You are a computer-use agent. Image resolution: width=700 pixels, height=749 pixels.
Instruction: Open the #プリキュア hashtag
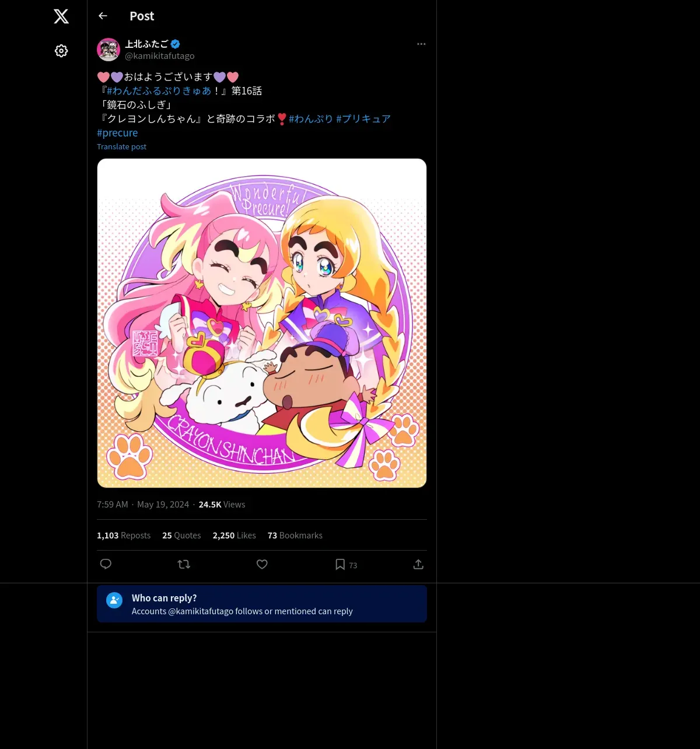click(363, 119)
